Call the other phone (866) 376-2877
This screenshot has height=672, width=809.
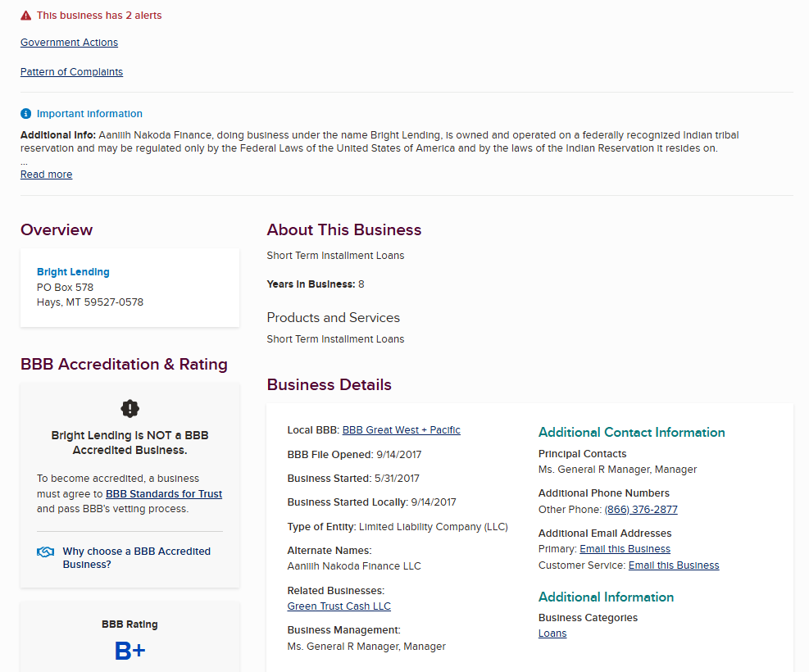click(x=641, y=510)
